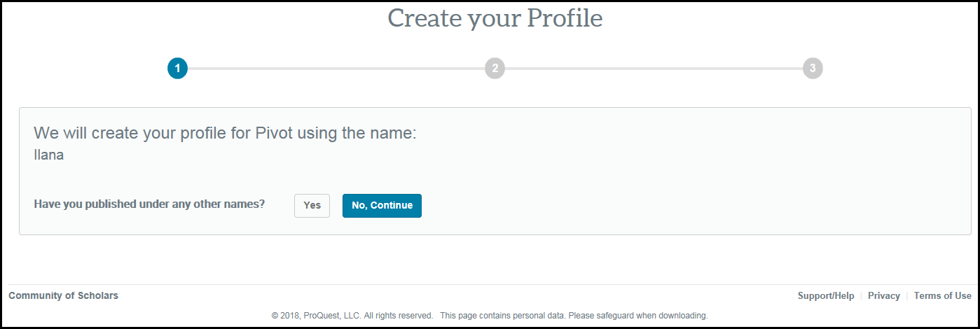Click the separator between Support/Help and Privacy
The width and height of the screenshot is (980, 329).
click(x=861, y=296)
